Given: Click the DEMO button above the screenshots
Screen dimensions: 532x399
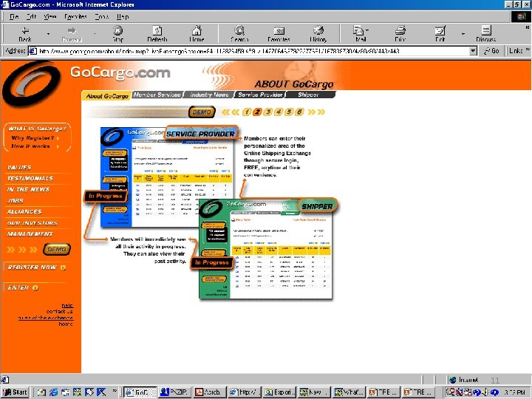Looking at the screenshot, I should click(202, 112).
